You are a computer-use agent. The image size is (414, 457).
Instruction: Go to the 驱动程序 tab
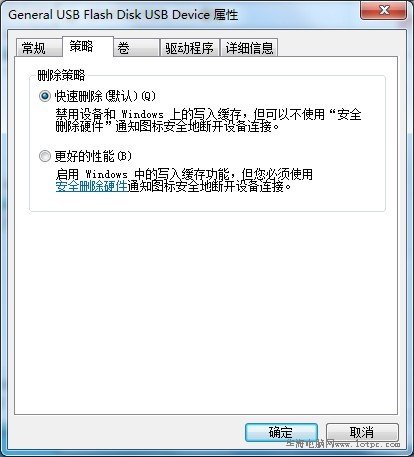pyautogui.click(x=189, y=48)
